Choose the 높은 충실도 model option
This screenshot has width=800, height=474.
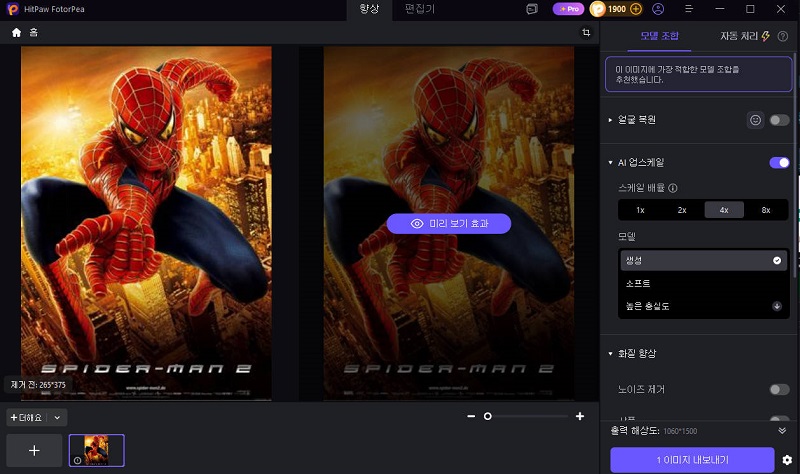tap(704, 306)
